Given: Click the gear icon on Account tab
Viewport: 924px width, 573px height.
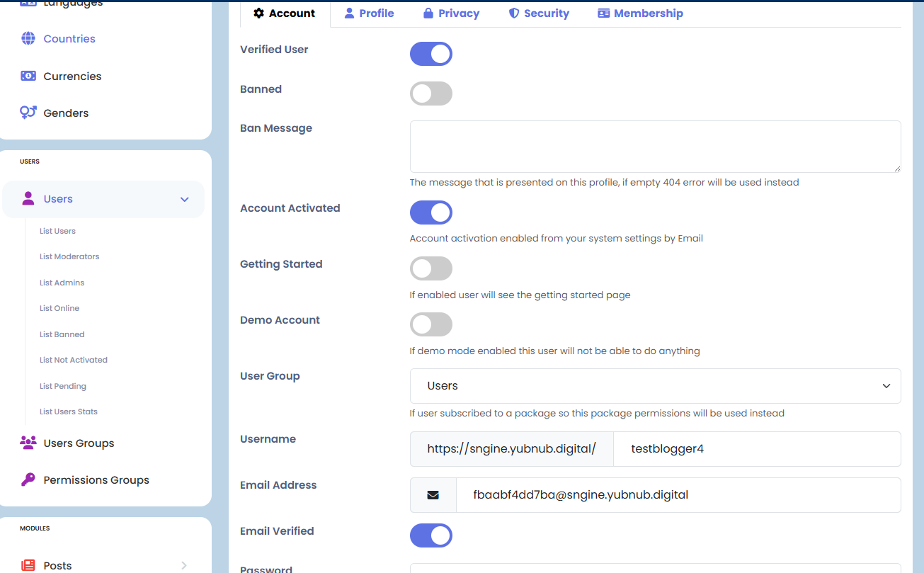Looking at the screenshot, I should pyautogui.click(x=258, y=13).
